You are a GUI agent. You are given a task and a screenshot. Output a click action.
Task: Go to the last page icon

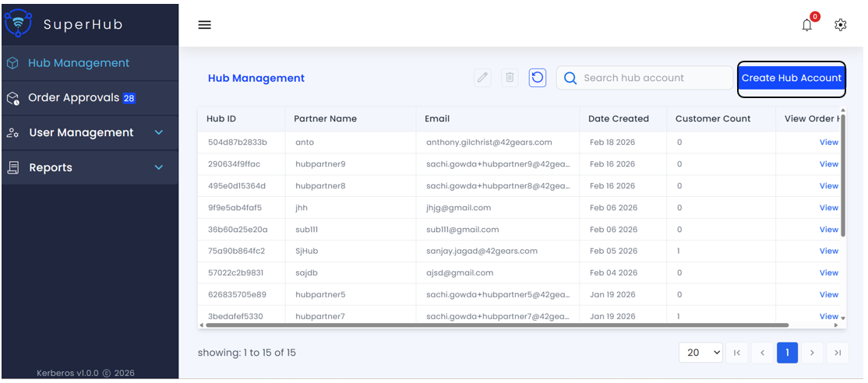point(838,353)
